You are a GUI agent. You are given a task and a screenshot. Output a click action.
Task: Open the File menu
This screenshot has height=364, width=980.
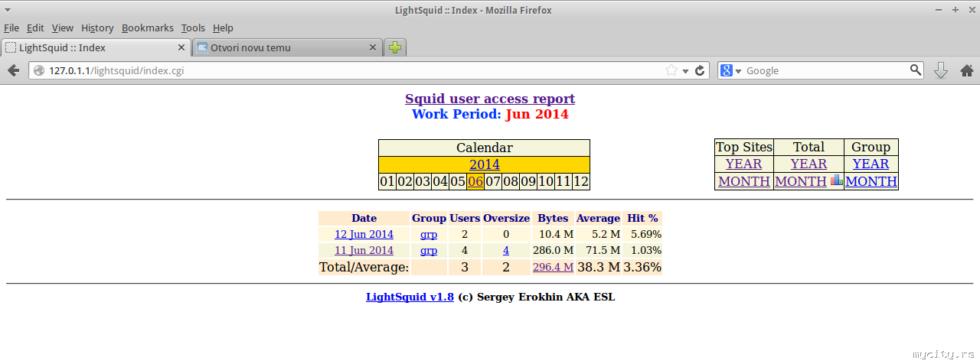pos(11,28)
